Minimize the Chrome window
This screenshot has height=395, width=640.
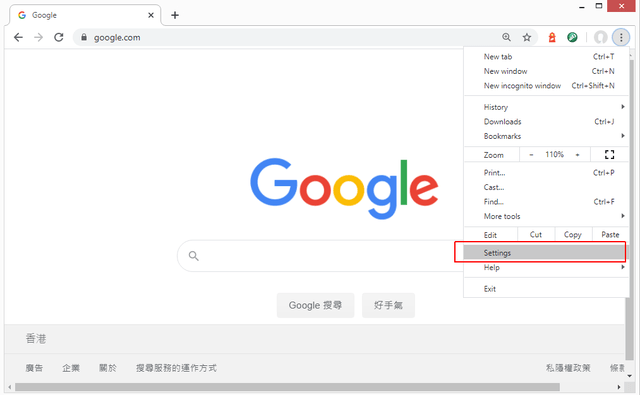[x=582, y=7]
